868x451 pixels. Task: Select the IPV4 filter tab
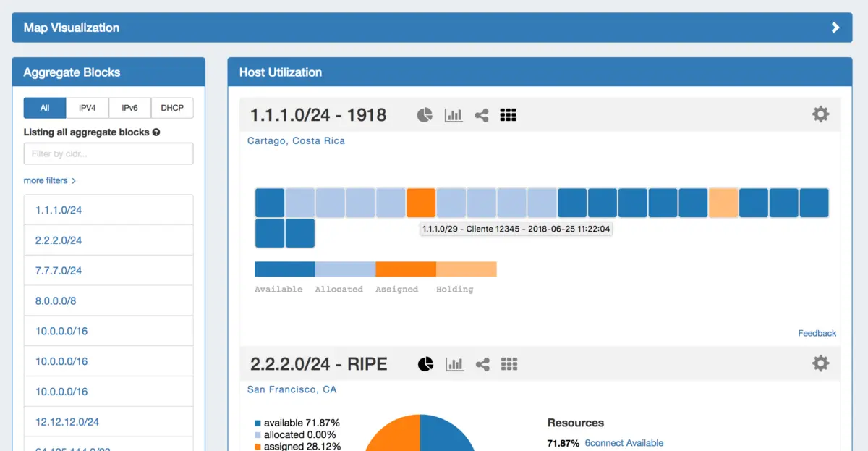point(88,108)
